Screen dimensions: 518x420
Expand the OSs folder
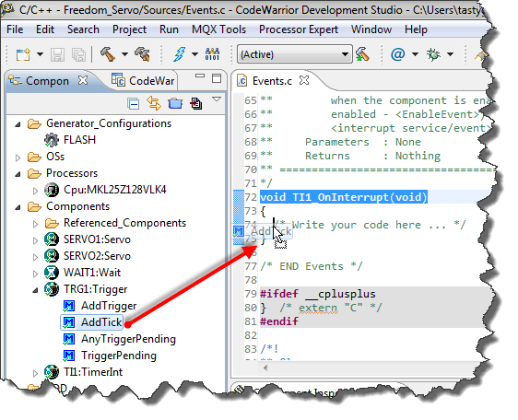pos(18,157)
